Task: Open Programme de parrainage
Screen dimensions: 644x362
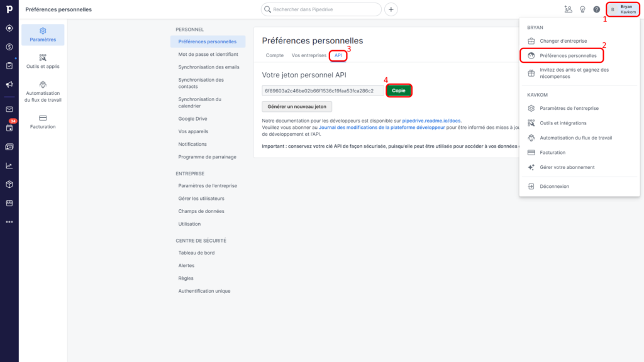Action: 208,156
